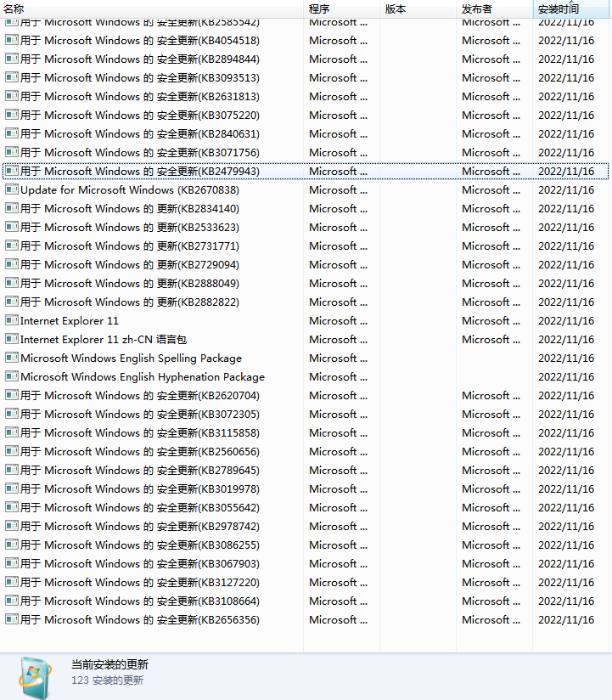
Task: Select Microsoft Windows English Hyphenation Package entry
Action: 142,376
